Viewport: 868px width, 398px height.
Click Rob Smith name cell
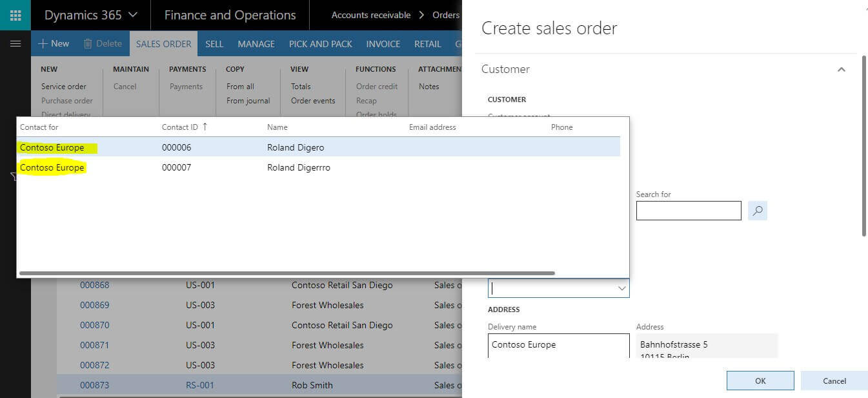[312, 385]
